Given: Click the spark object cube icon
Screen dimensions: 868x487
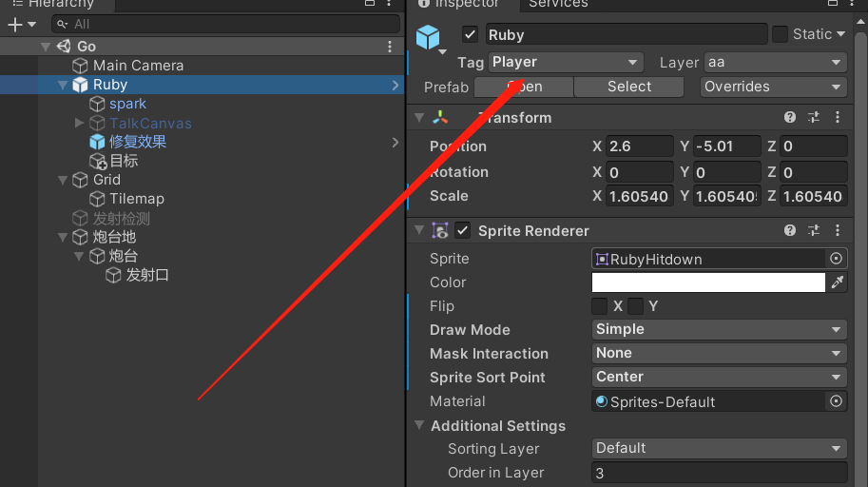Looking at the screenshot, I should click(x=97, y=104).
